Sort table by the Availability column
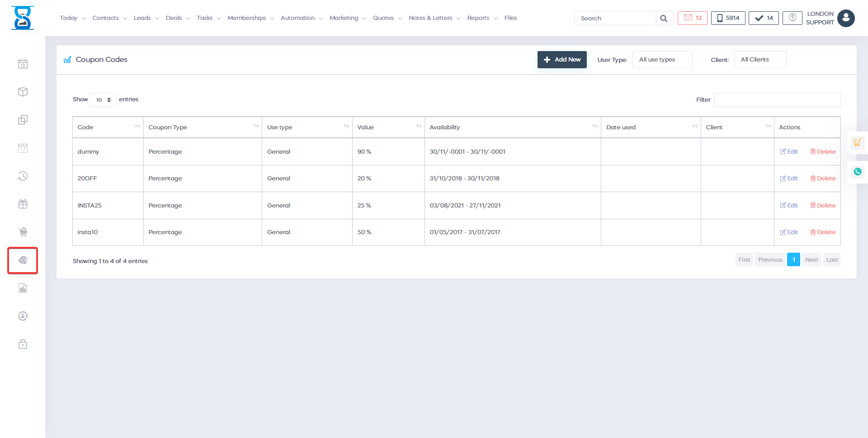868x438 pixels. coord(512,127)
